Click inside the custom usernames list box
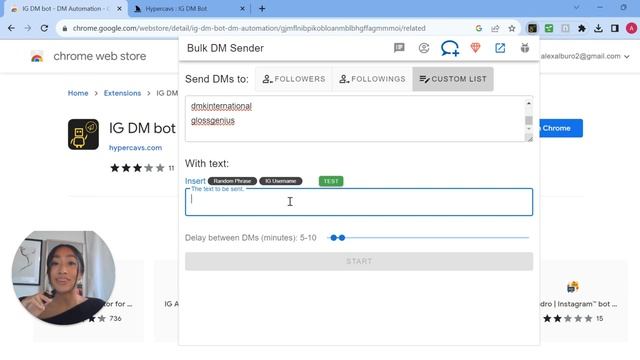 [x=354, y=119]
